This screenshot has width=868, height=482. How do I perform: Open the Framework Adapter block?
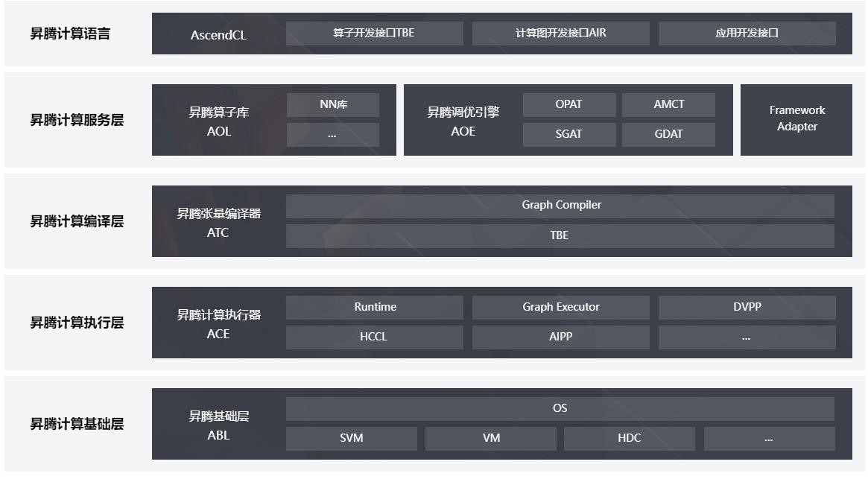[x=796, y=119]
